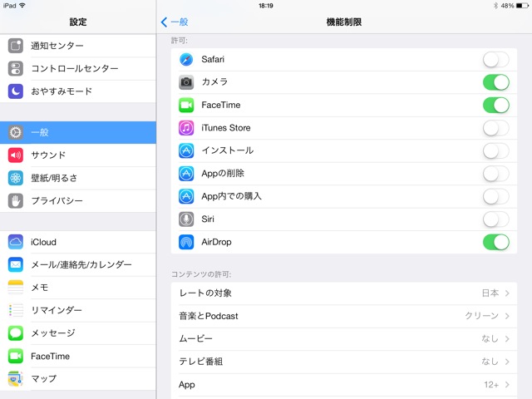The image size is (532, 399).
Task: Select プライバシー in settings sidebar
Action: (x=78, y=200)
